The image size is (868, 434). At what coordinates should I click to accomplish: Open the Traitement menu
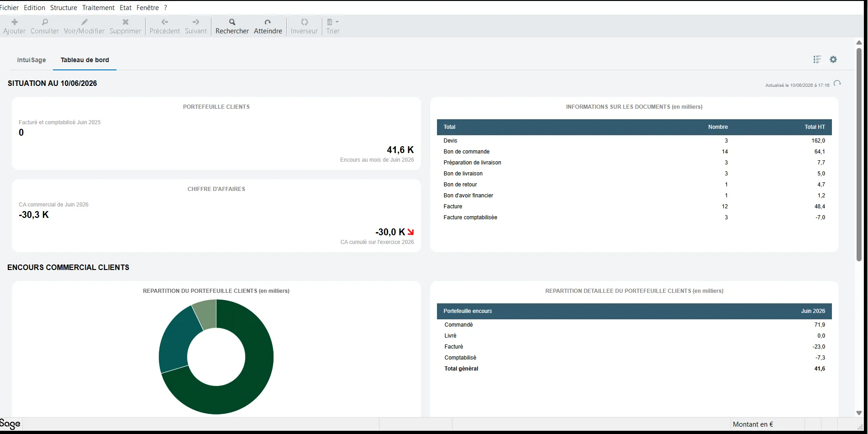coord(98,8)
